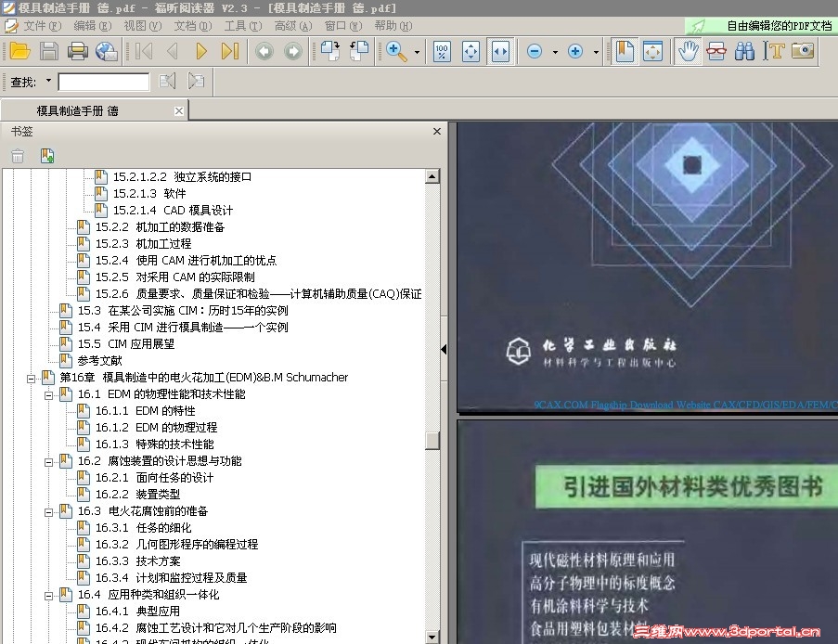838x644 pixels.
Task: Open zoom in dropdown arrow
Action: pos(596,52)
